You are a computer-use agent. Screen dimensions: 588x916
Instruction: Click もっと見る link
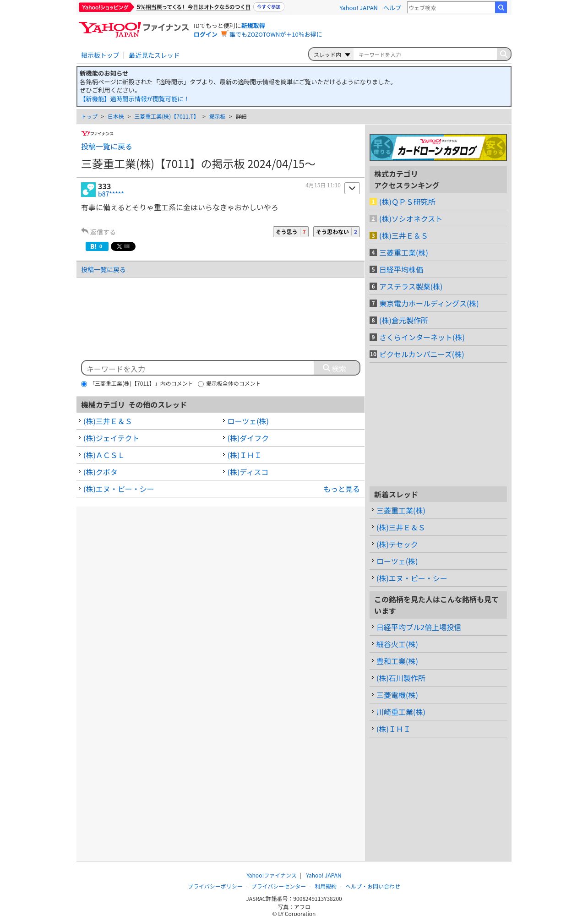342,489
